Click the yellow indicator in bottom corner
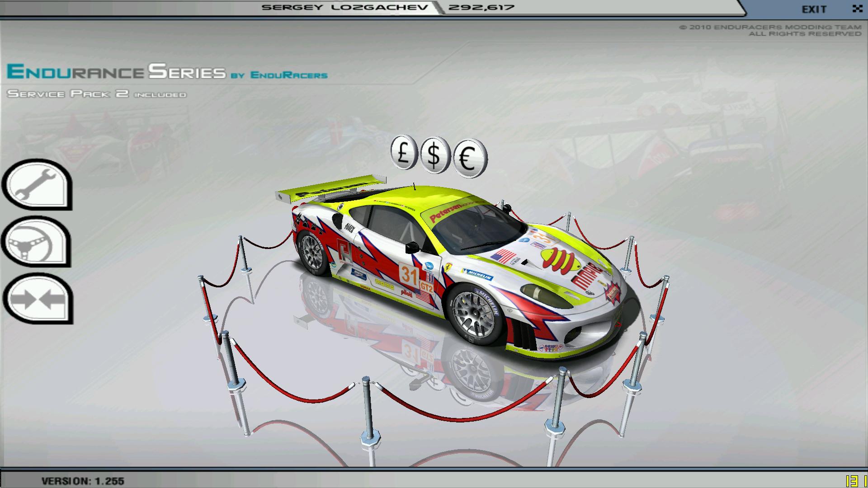The height and width of the screenshot is (488, 868). pos(856,481)
